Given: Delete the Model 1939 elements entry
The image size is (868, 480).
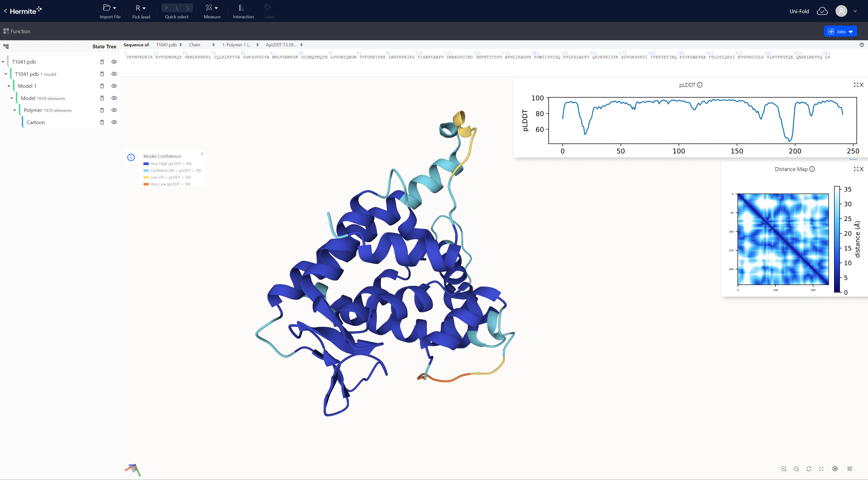Looking at the screenshot, I should pyautogui.click(x=102, y=98).
